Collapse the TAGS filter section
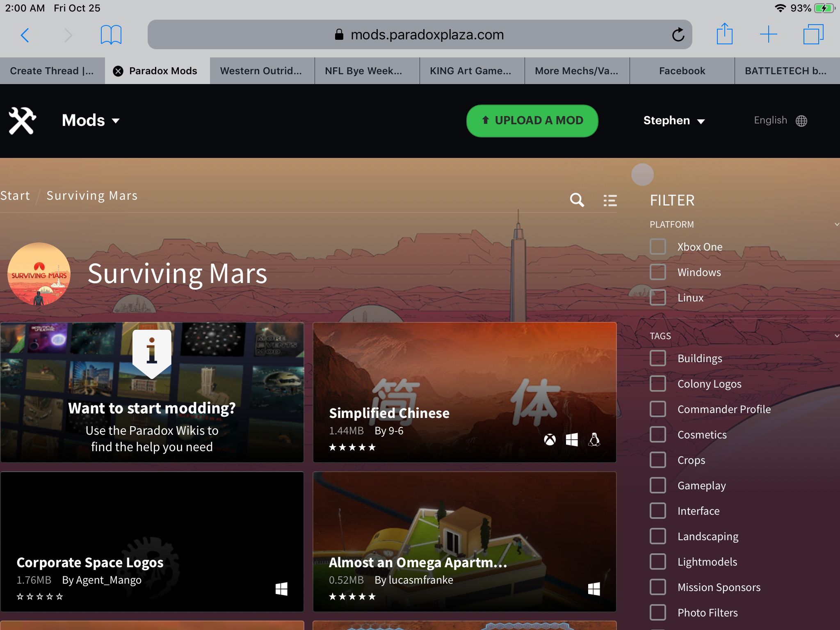This screenshot has height=630, width=840. (836, 336)
